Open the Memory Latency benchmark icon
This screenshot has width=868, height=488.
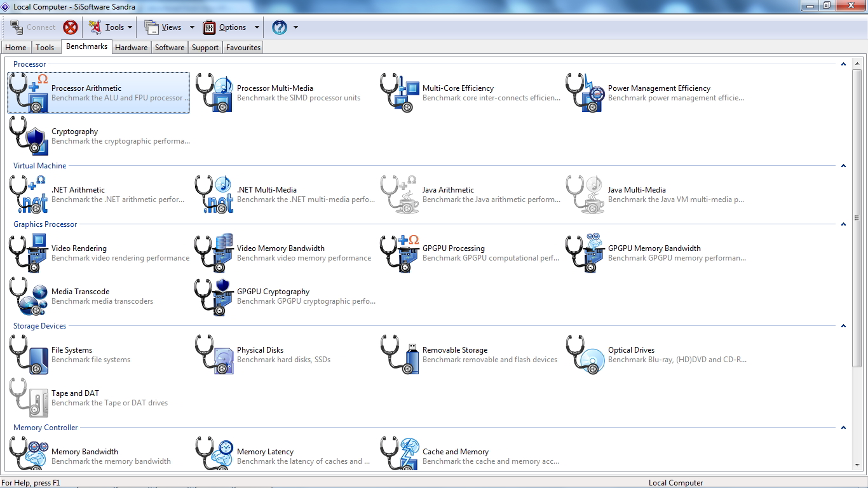(x=215, y=455)
